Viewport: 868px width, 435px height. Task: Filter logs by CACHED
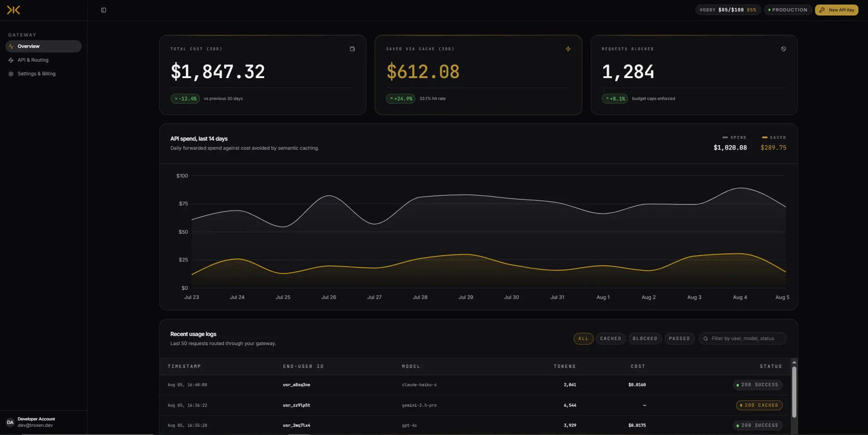(610, 339)
